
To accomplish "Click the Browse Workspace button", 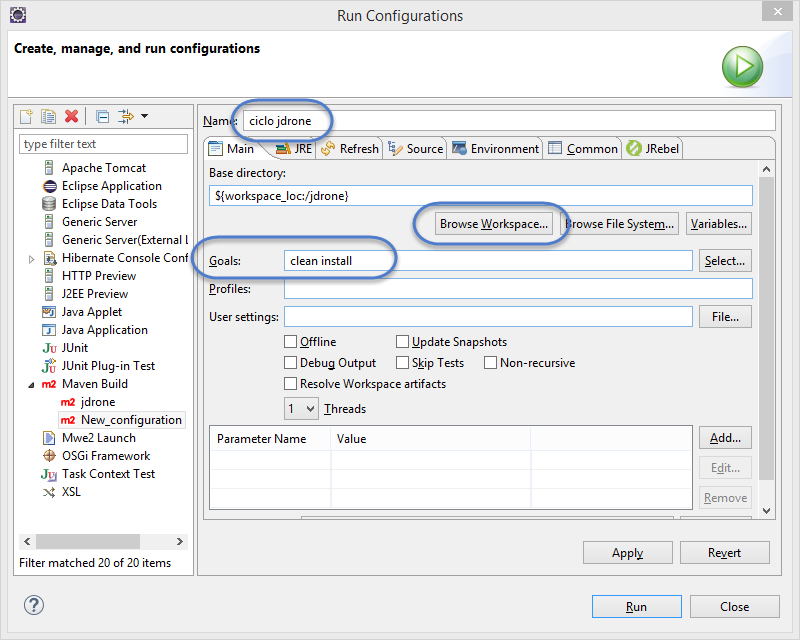I will pyautogui.click(x=493, y=224).
